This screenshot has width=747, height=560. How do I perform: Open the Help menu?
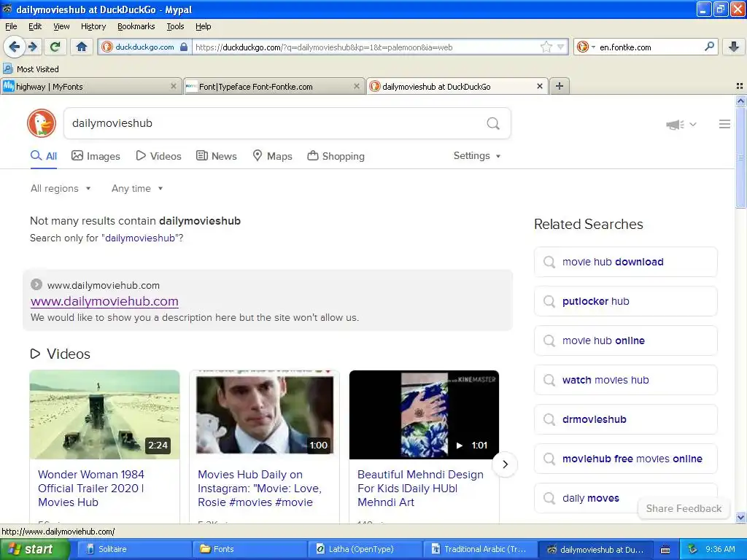click(x=203, y=26)
